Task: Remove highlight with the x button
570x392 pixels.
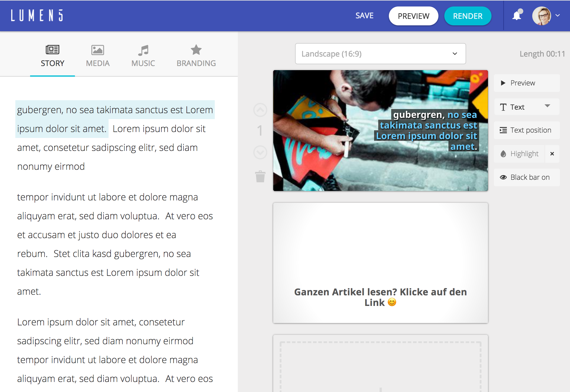Action: pos(552,154)
